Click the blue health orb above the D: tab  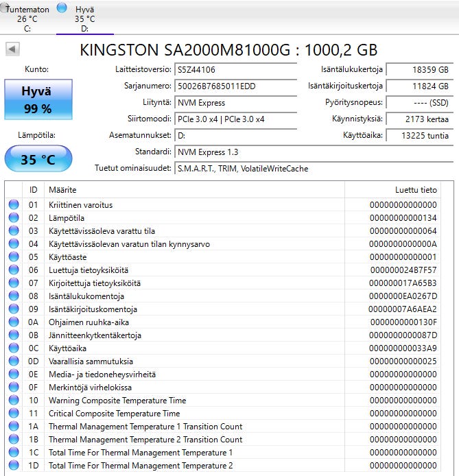click(x=62, y=8)
